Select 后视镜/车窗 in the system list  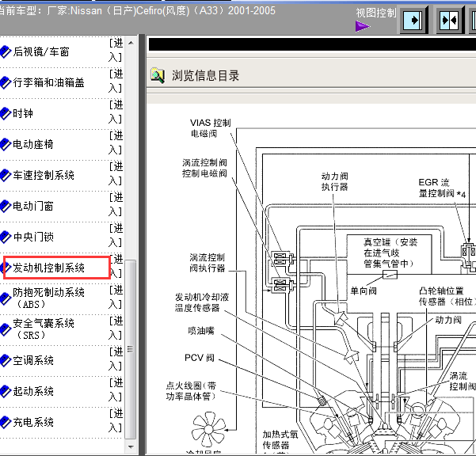click(x=41, y=52)
